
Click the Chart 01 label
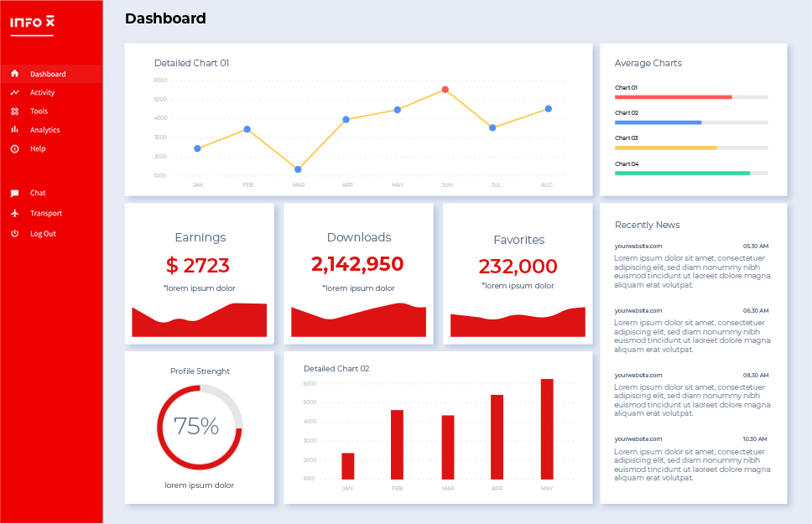[626, 88]
